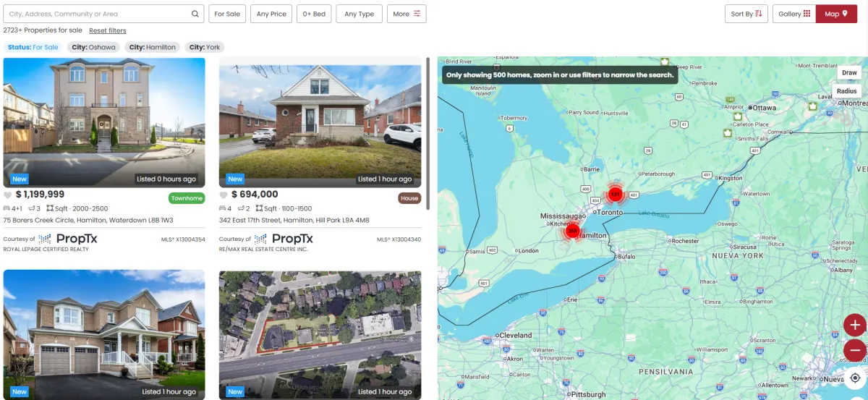Viewport: 868px width, 400px height.
Task: Zoom in map with plus button
Action: (x=855, y=325)
